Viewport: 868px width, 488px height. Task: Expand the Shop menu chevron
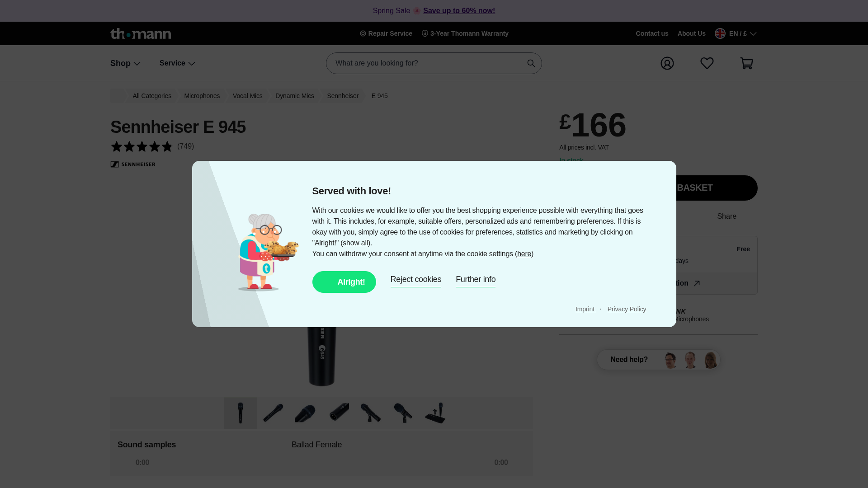pos(137,63)
